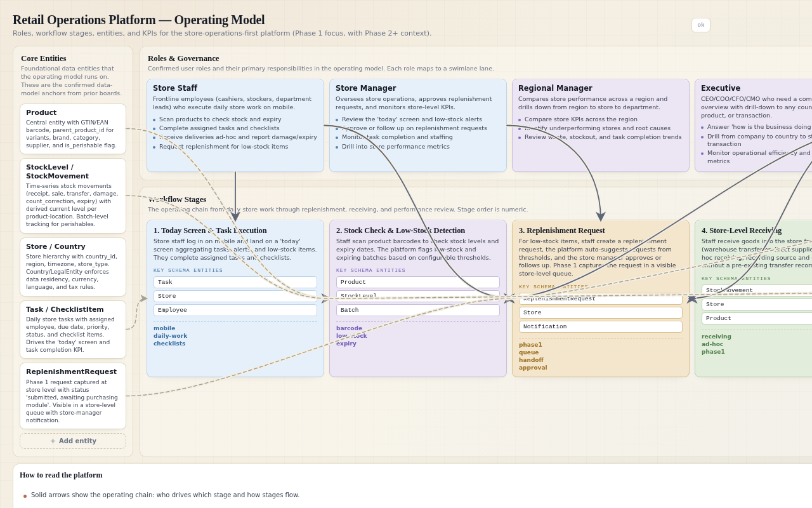Click the daily-work tag

click(170, 336)
